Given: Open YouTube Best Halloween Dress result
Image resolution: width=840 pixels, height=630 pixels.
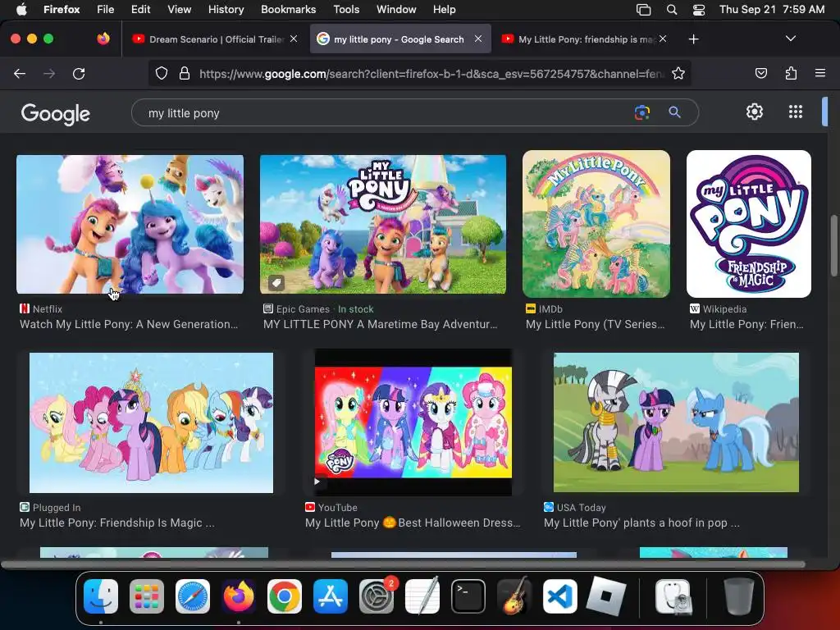Looking at the screenshot, I should coord(413,523).
